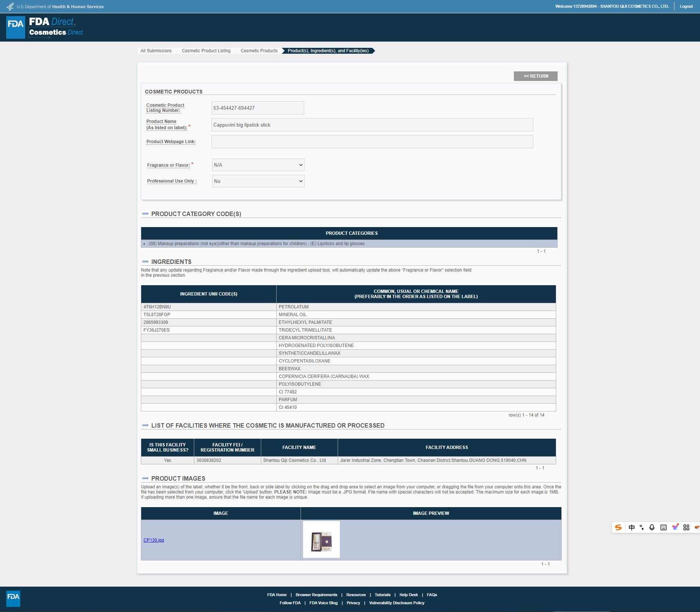Collapse the Product Category Code(s) section

(145, 214)
